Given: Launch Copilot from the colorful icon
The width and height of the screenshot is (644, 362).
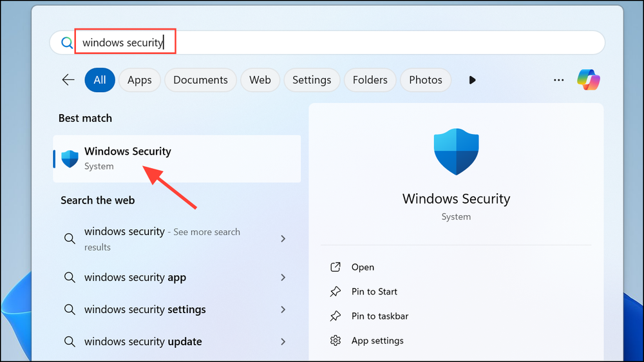Looking at the screenshot, I should coord(589,80).
